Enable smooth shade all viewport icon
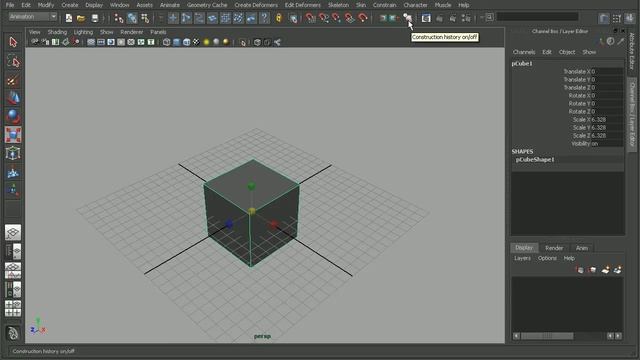The image size is (640, 360). (176, 42)
